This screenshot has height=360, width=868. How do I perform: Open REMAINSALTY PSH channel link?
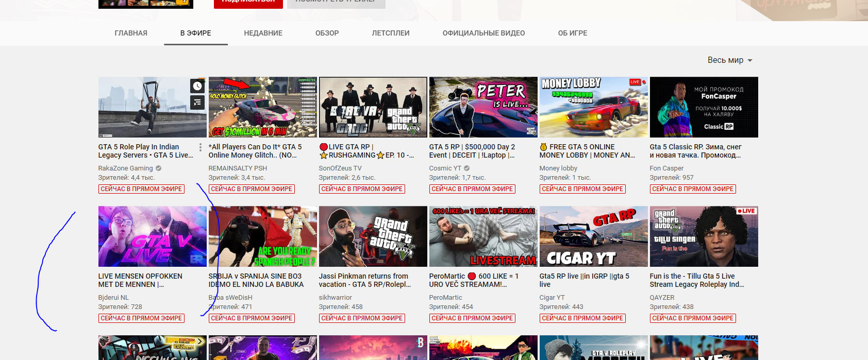tap(238, 168)
